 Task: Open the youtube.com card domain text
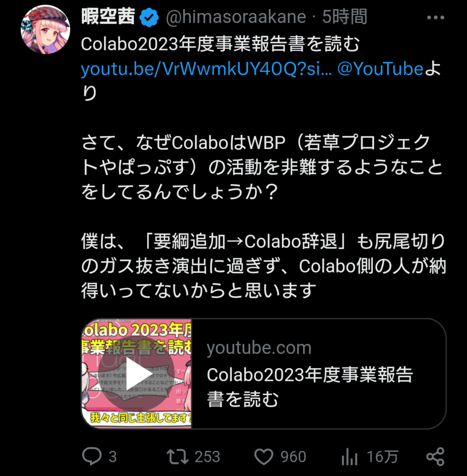tap(259, 348)
